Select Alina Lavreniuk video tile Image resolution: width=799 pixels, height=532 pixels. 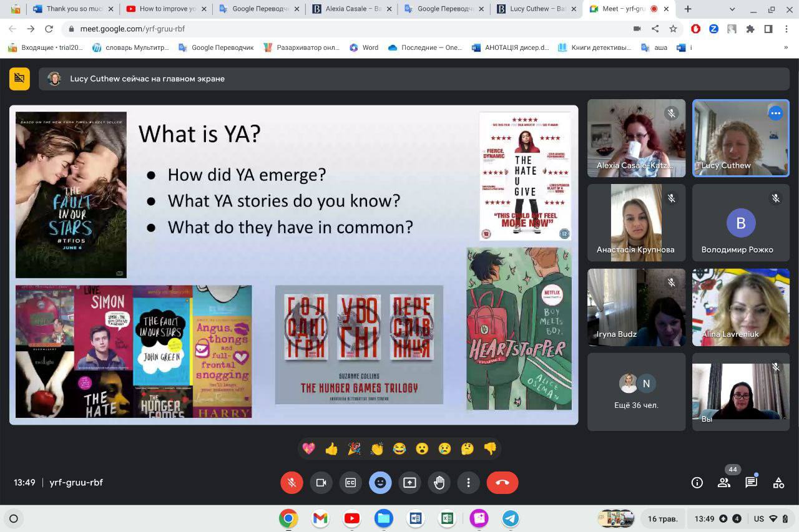pyautogui.click(x=741, y=307)
